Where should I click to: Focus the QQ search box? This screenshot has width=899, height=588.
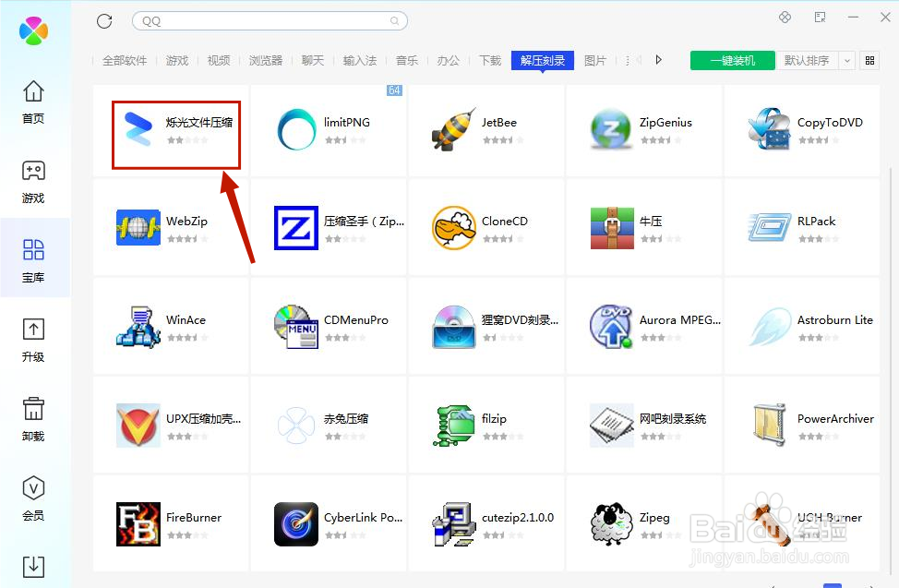point(270,20)
